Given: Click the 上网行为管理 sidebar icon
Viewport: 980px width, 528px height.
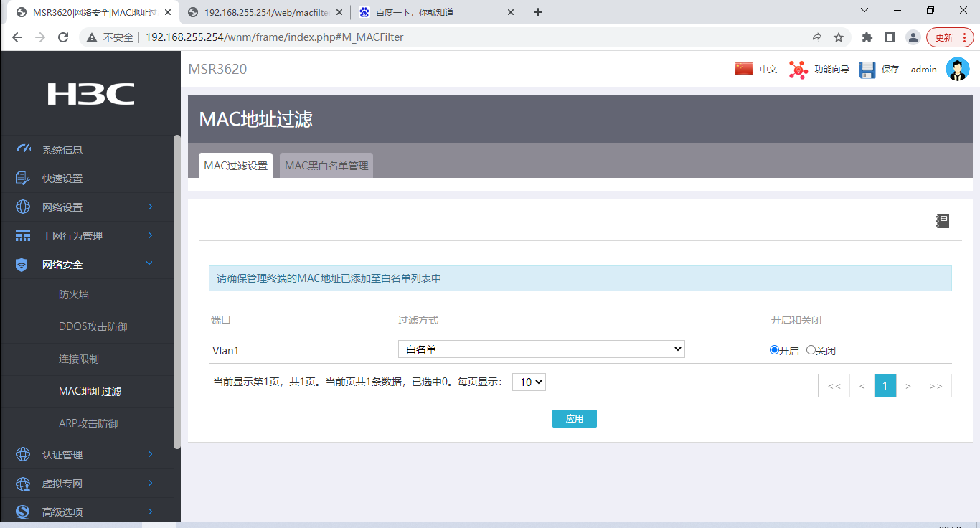Looking at the screenshot, I should tap(23, 236).
